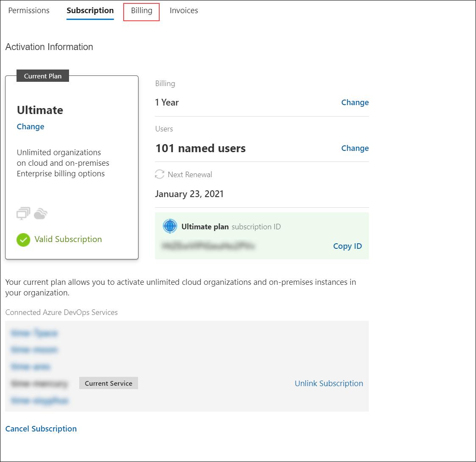
Task: Click the Unlimited organizations description line
Action: pyautogui.click(x=59, y=152)
